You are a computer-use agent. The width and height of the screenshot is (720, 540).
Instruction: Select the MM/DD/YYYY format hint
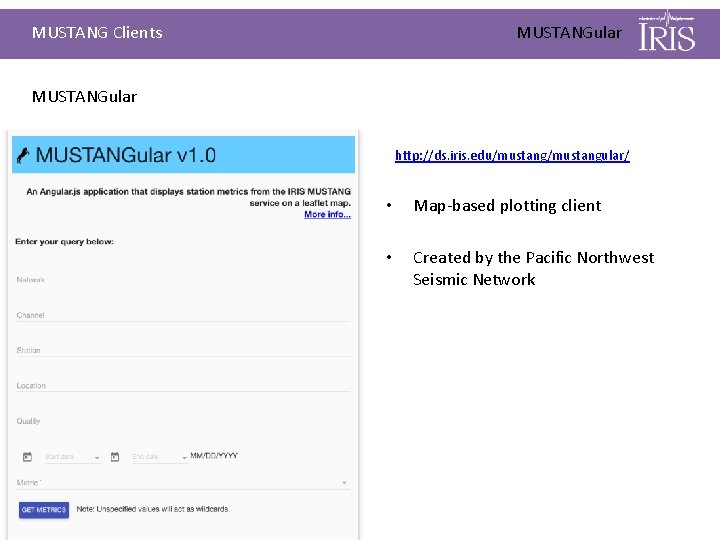[214, 456]
